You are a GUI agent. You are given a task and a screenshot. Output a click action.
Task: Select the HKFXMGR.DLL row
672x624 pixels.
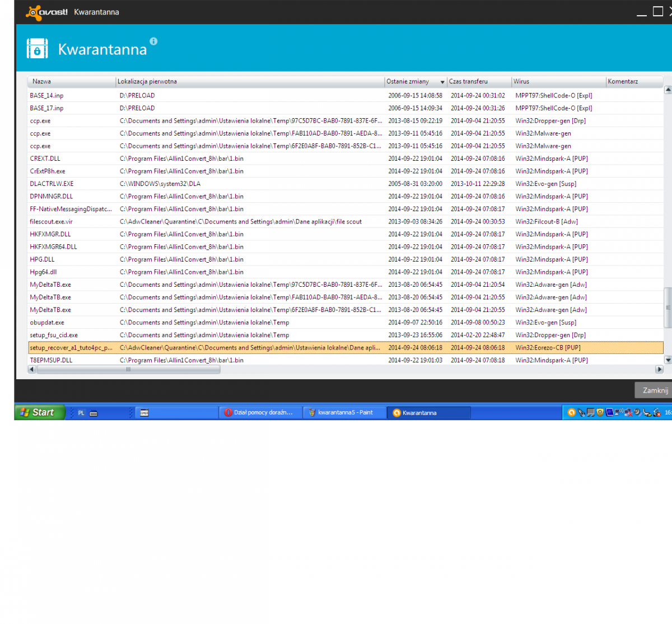(346, 234)
